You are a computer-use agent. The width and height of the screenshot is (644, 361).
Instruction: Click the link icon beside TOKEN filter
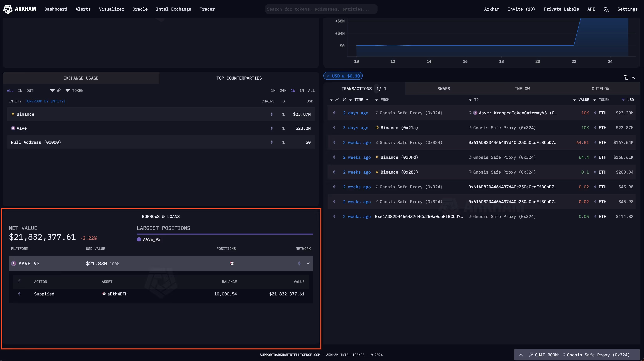point(59,90)
